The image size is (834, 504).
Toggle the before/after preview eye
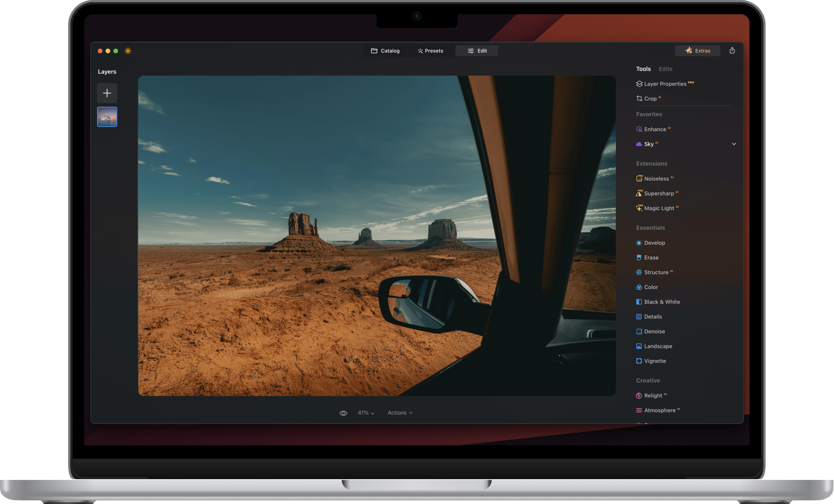[343, 413]
